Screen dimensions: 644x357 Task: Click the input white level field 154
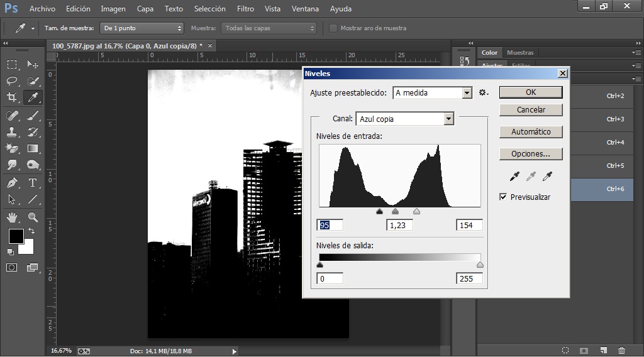pyautogui.click(x=469, y=225)
